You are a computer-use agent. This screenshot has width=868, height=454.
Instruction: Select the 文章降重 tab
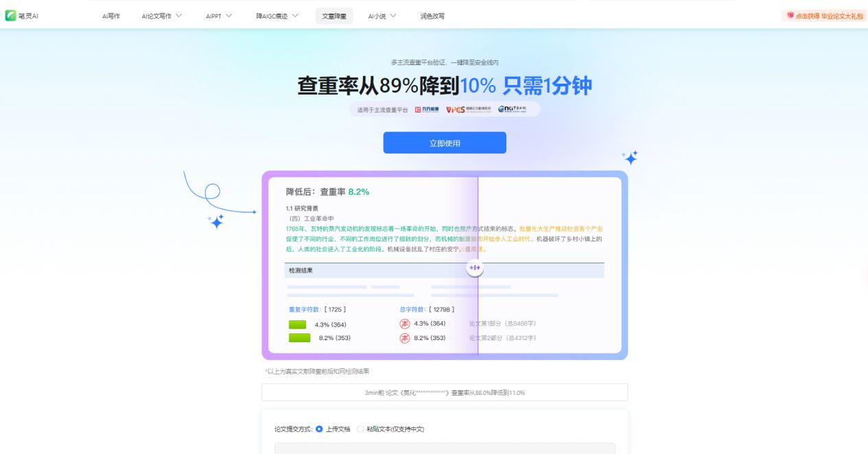pos(335,16)
